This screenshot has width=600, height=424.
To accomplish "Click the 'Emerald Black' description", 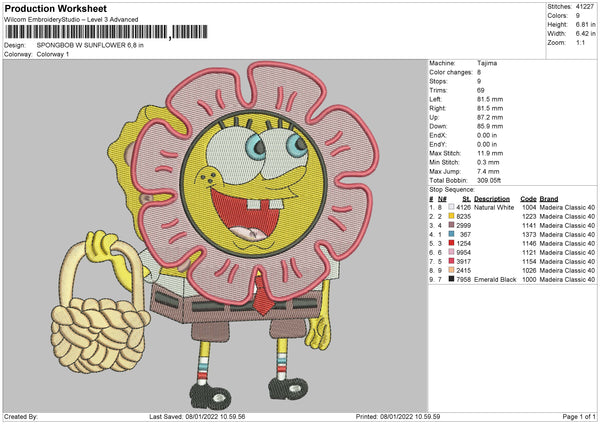I will (x=495, y=280).
